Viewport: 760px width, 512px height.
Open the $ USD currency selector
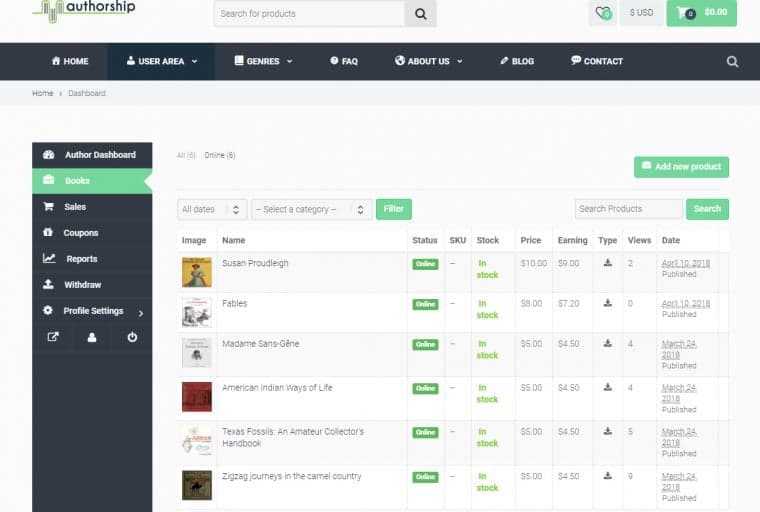[x=641, y=13]
